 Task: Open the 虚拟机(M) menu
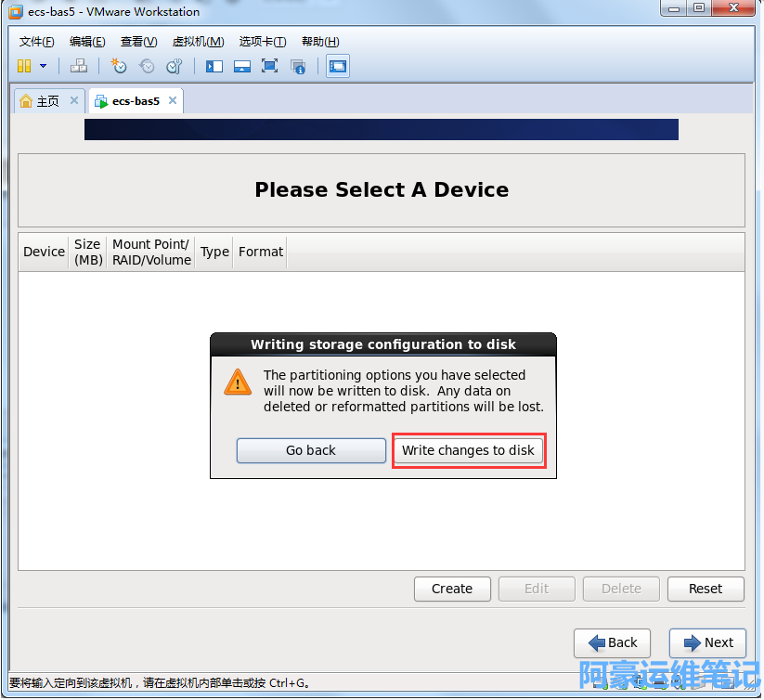(x=198, y=42)
